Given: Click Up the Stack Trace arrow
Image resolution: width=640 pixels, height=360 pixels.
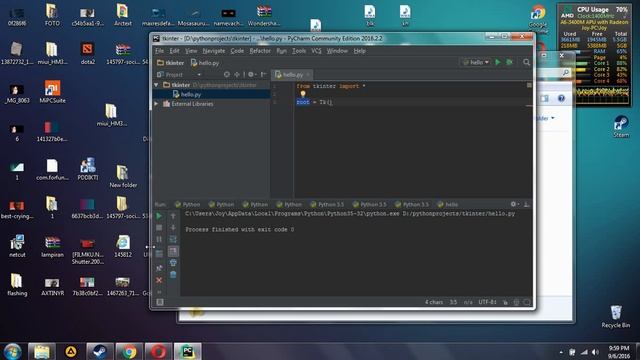Looking at the screenshot, I should point(173,216).
